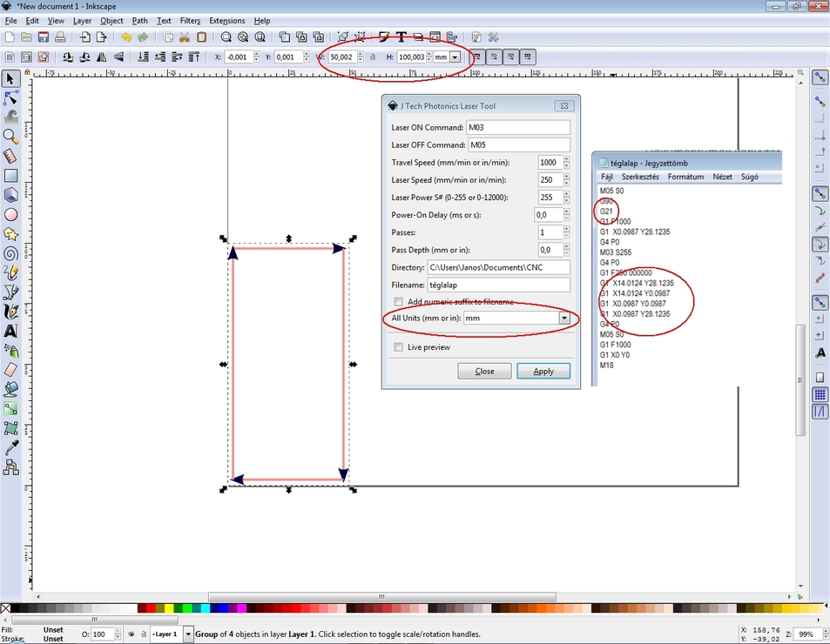
Task: Open the Extensions menu
Action: (x=226, y=20)
